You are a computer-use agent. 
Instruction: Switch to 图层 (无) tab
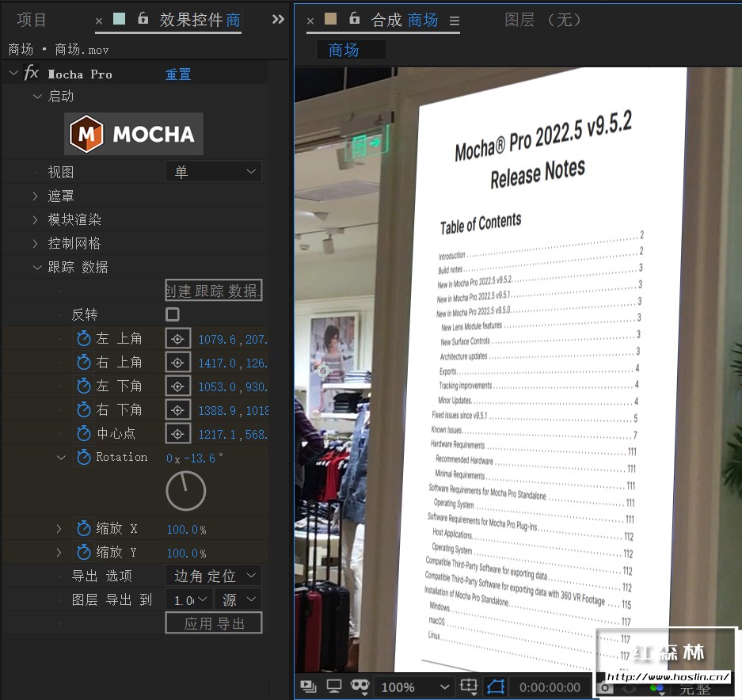(x=542, y=20)
